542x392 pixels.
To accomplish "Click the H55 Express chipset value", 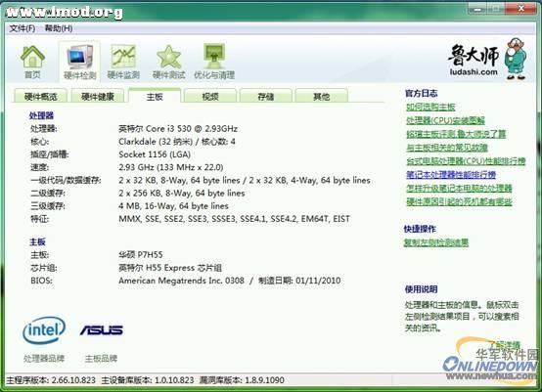I will [170, 268].
